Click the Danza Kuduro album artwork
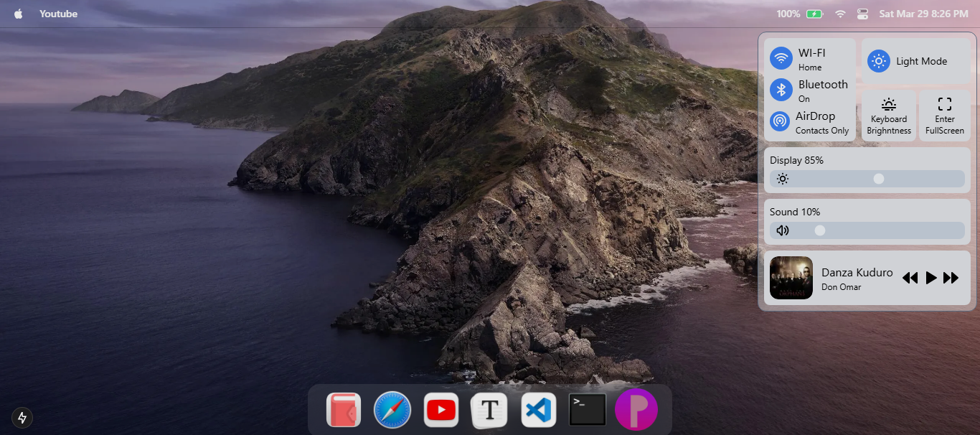 791,278
